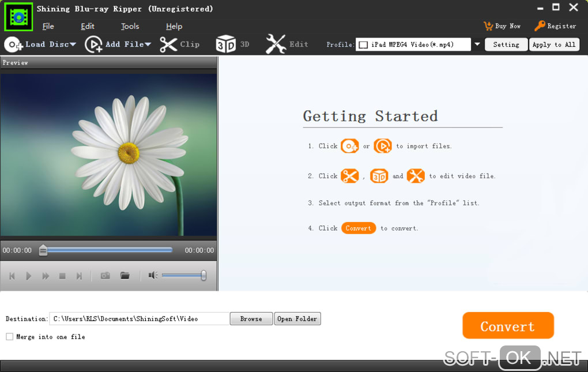Skip to next chapter in preview

click(79, 276)
